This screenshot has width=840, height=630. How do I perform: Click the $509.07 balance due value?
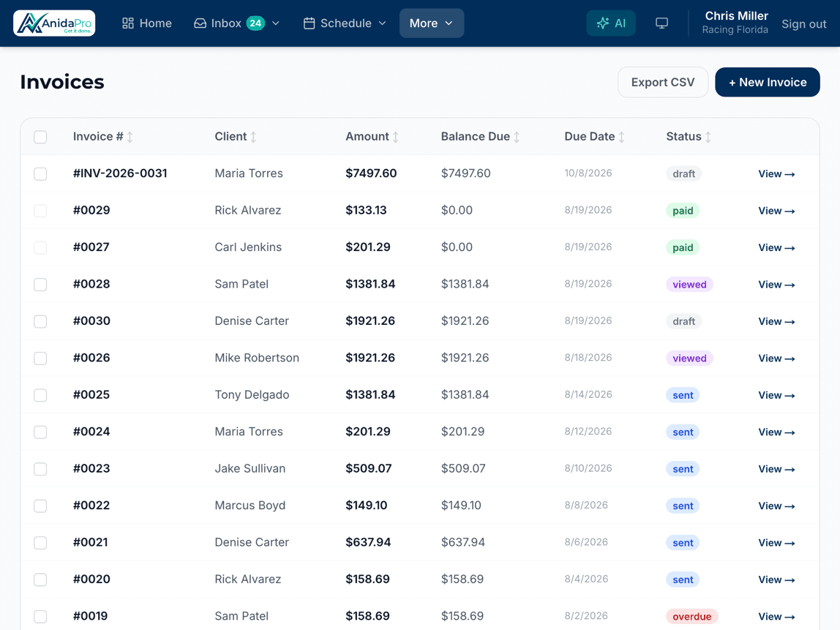(463, 469)
